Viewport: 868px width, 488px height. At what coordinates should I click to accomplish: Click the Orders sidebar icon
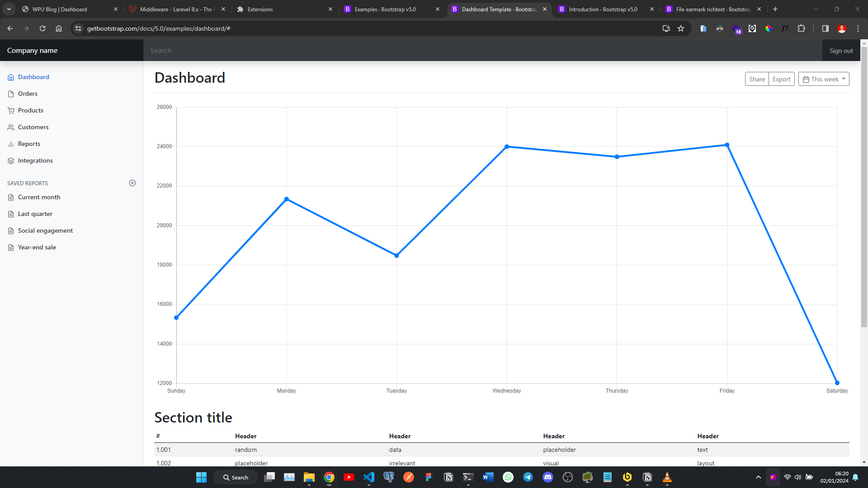click(x=11, y=94)
